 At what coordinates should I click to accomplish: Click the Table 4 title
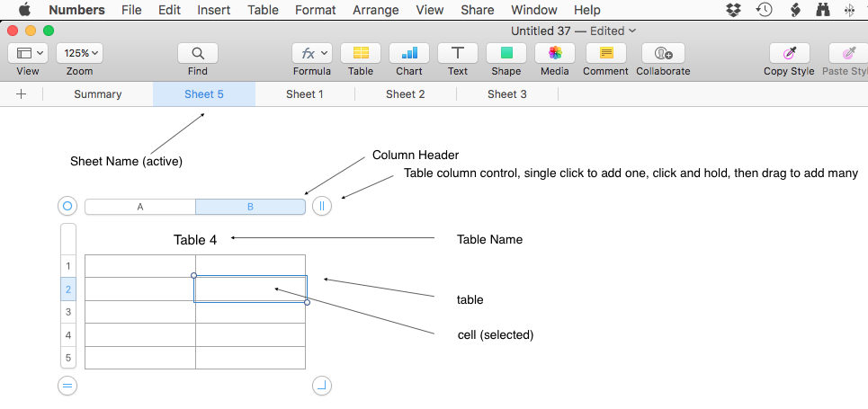tap(195, 240)
